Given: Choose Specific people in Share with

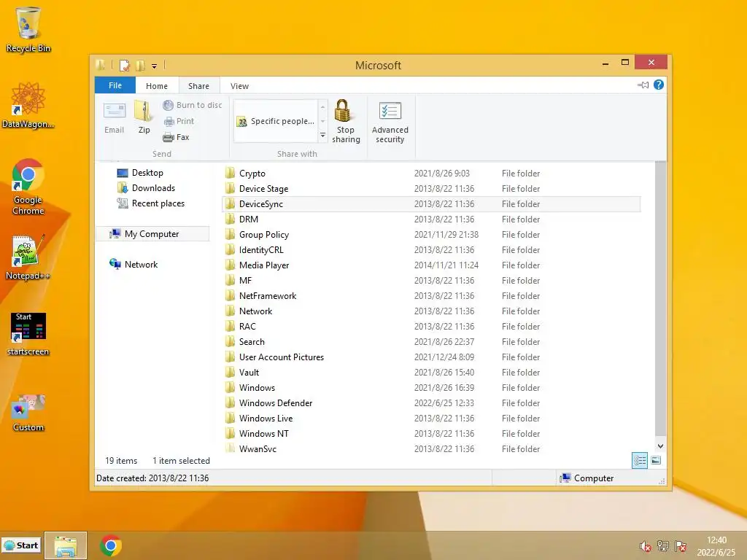Looking at the screenshot, I should coord(276,122).
